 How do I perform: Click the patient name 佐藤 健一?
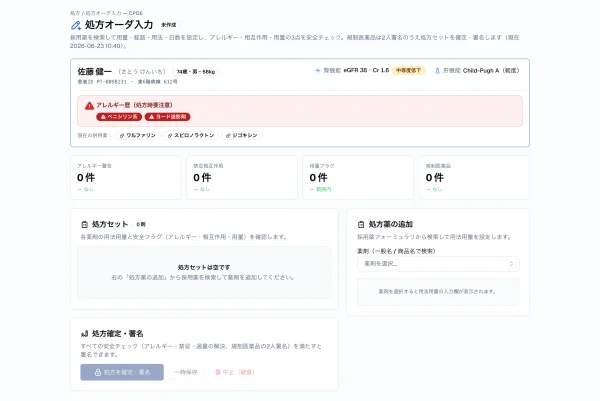tap(95, 72)
